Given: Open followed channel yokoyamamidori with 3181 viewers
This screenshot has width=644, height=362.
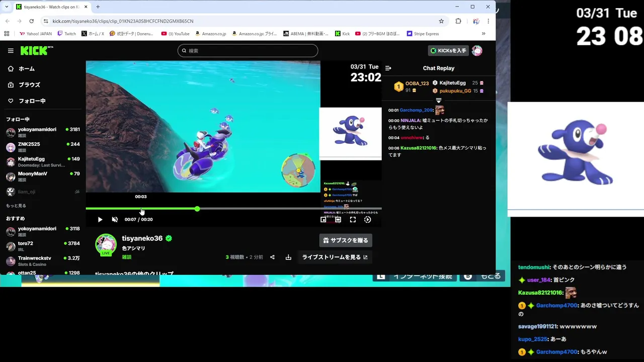Looking at the screenshot, I should [x=43, y=132].
